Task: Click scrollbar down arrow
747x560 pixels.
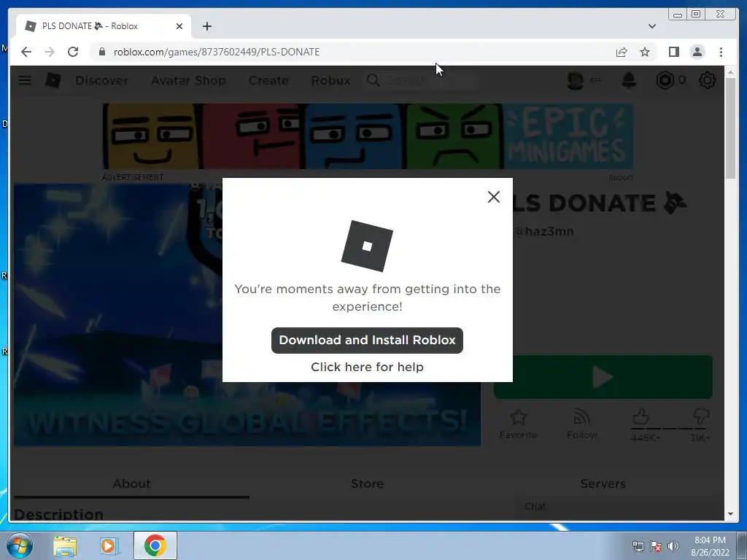Action: tap(730, 514)
